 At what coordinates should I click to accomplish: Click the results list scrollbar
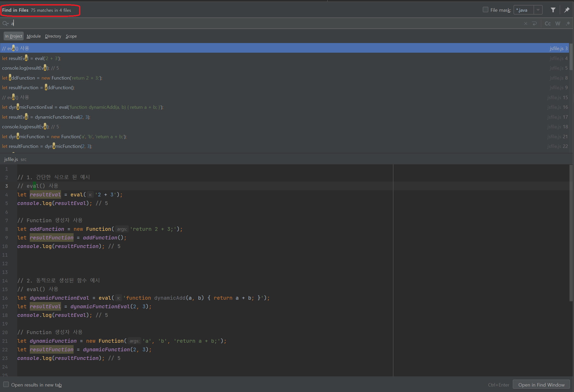click(x=571, y=57)
